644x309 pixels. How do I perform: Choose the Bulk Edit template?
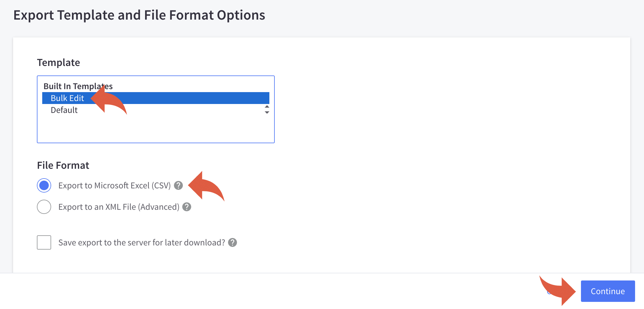tap(156, 98)
